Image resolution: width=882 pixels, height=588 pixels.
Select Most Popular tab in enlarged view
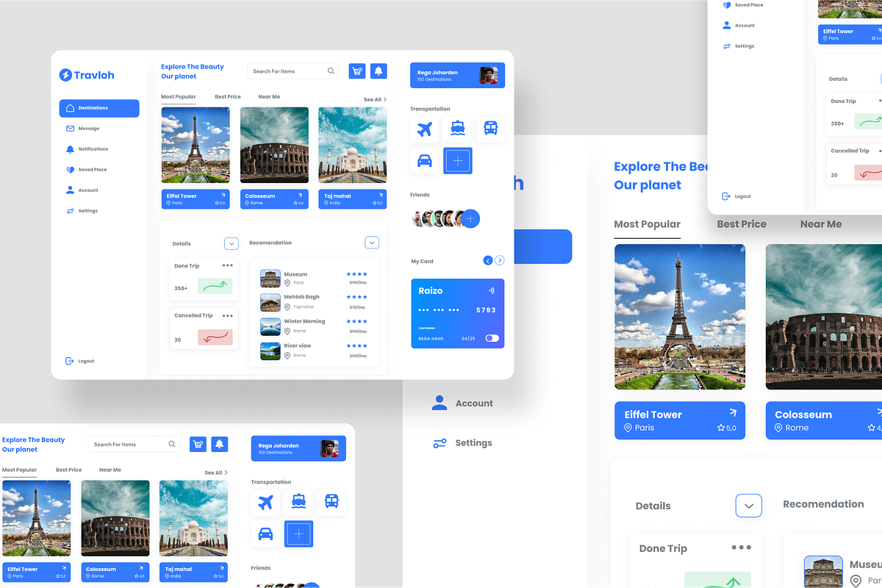tap(648, 224)
